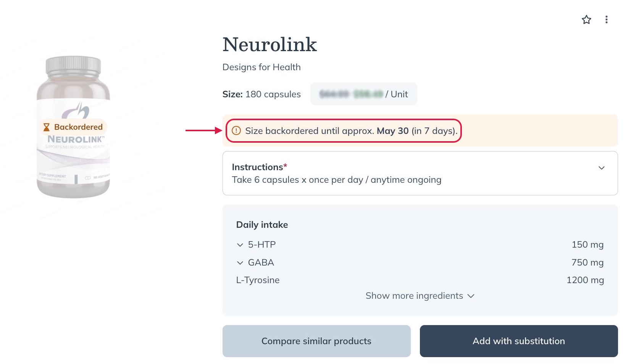This screenshot has height=364, width=631.
Task: Open the three-dot more options menu
Action: 606,20
